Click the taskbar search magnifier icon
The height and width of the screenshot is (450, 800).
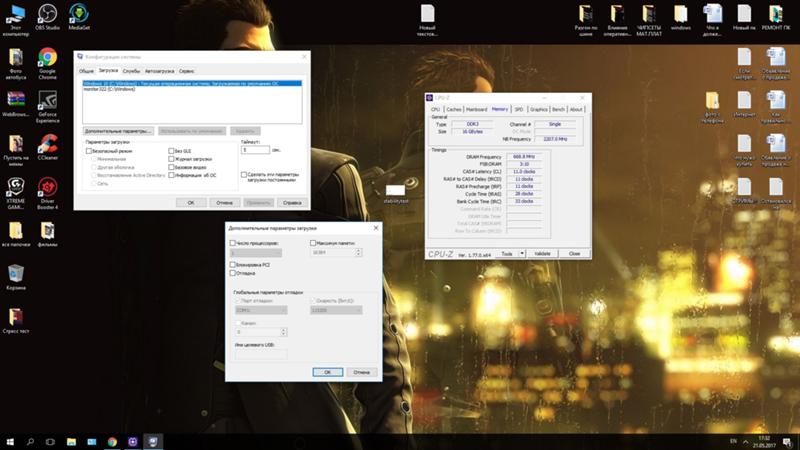30,441
